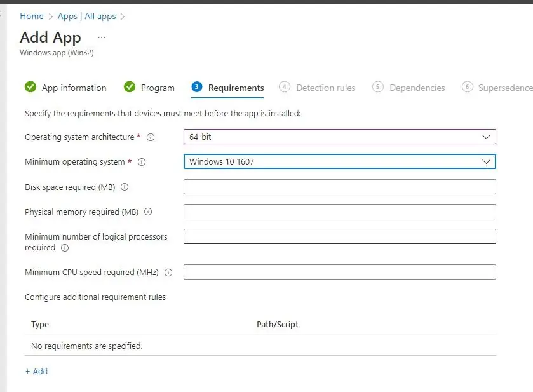
Task: Click the step 5 circle for Dependencies
Action: point(377,87)
